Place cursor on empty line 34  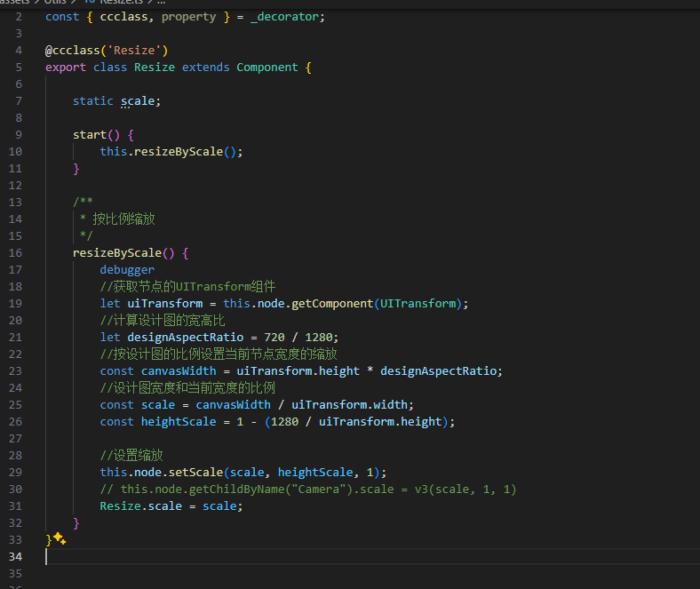click(372, 557)
